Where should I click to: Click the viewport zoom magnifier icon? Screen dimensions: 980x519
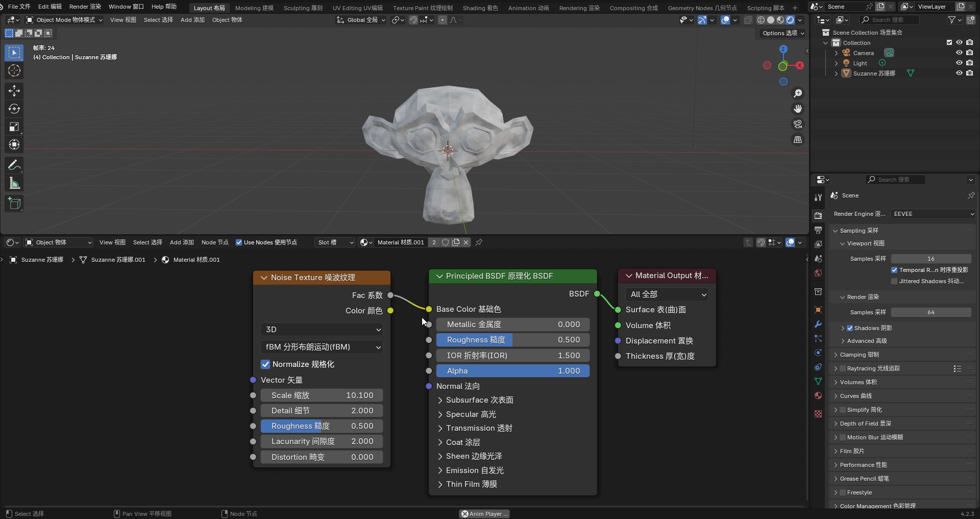pos(797,93)
